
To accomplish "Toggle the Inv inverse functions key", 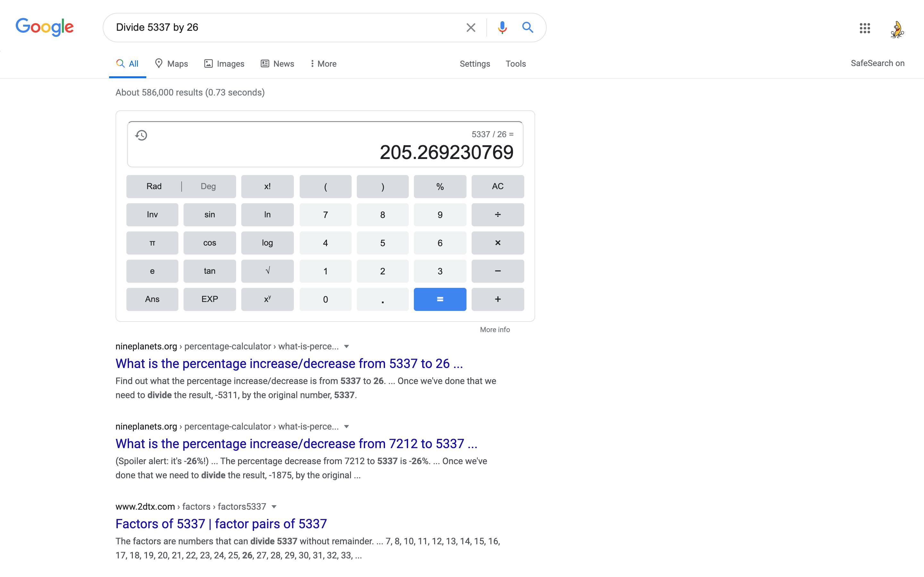I will click(x=152, y=214).
